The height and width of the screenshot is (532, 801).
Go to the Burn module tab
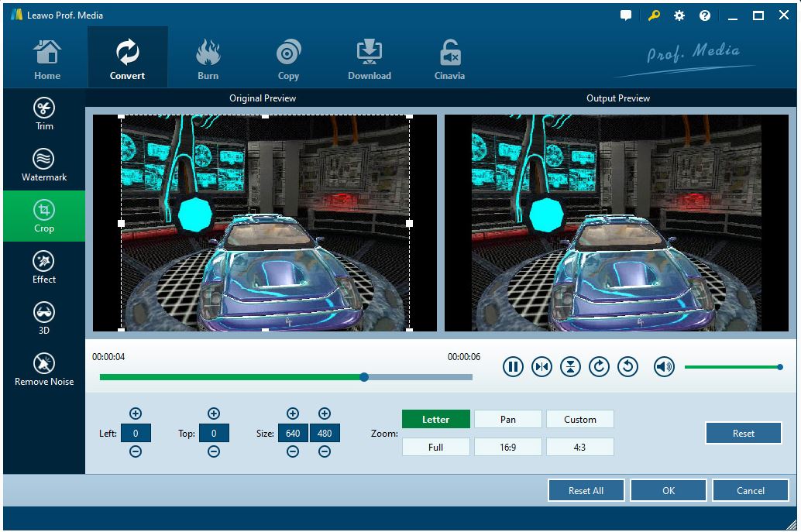point(208,59)
